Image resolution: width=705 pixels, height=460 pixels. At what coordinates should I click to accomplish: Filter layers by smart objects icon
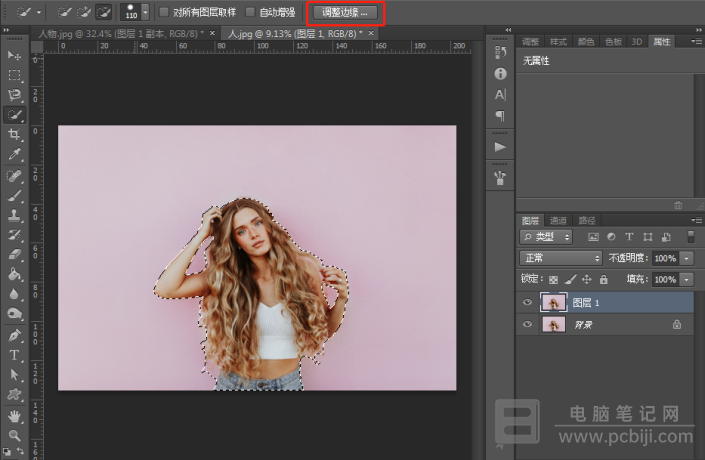click(x=666, y=237)
